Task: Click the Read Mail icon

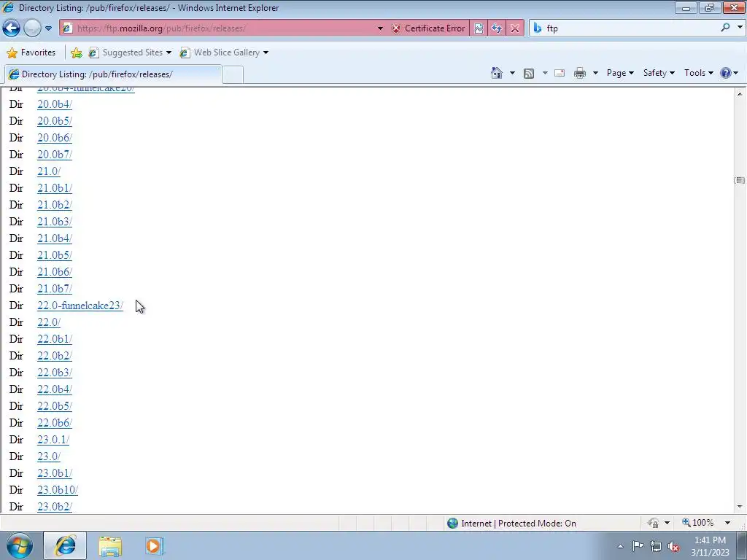Action: pyautogui.click(x=560, y=73)
